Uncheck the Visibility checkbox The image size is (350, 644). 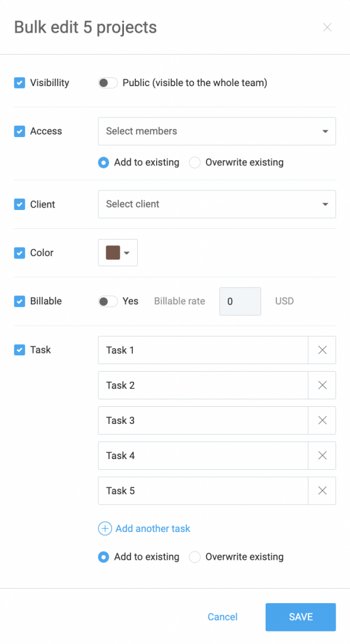[20, 83]
